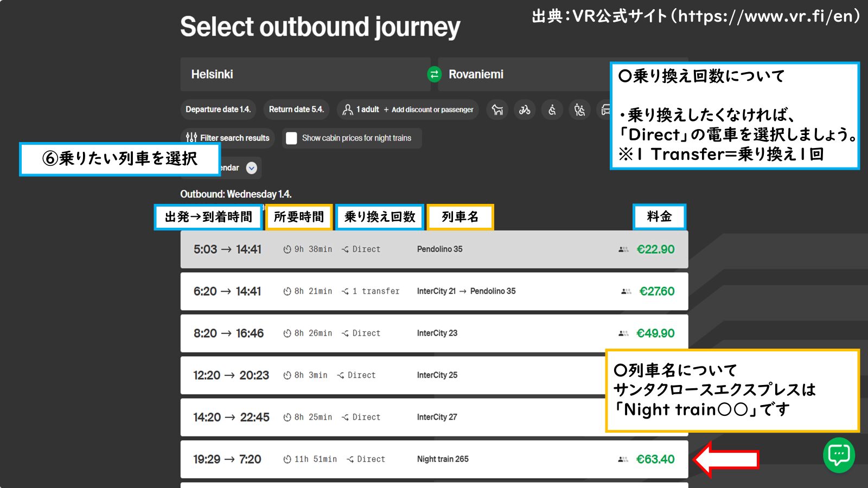Open the filter sliders icon
Image resolution: width=868 pixels, height=488 pixels.
192,138
